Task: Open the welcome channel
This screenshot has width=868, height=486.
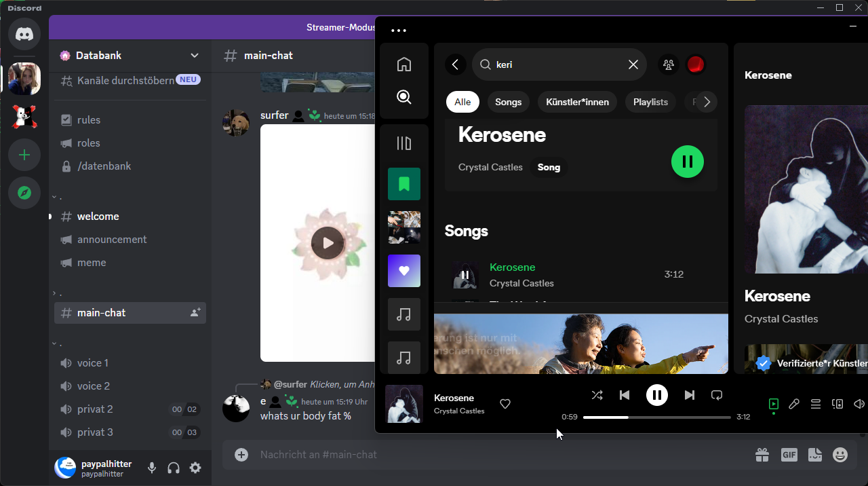Action: point(98,217)
